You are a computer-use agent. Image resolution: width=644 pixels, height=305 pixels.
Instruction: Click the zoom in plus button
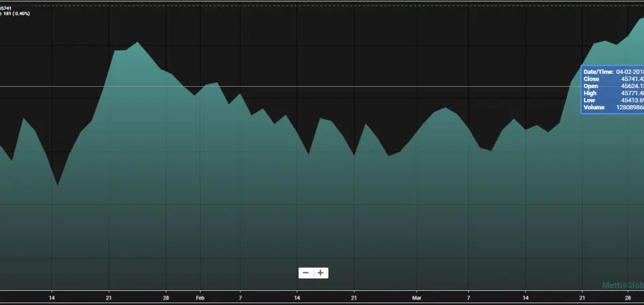tap(321, 272)
